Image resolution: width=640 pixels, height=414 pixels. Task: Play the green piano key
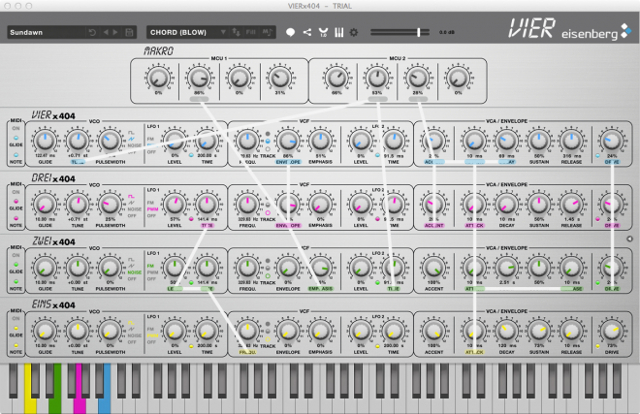pos(55,389)
